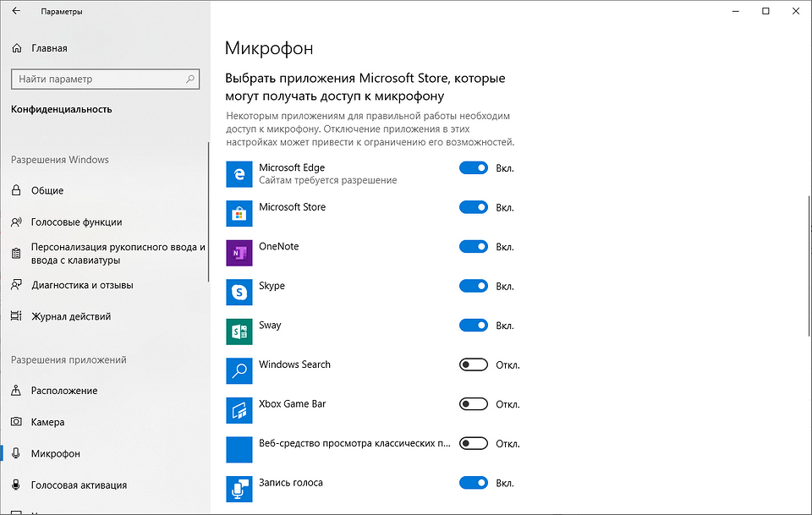Enable microphone for Xbox Game Bar
The width and height of the screenshot is (812, 515).
[x=474, y=404]
